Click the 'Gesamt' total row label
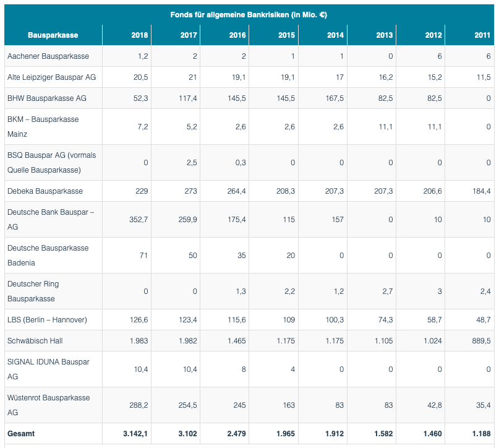This screenshot has height=448, width=499. 21,434
